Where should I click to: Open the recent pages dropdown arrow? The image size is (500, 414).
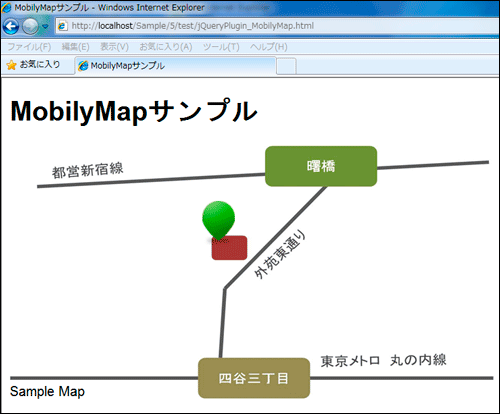pyautogui.click(x=45, y=26)
